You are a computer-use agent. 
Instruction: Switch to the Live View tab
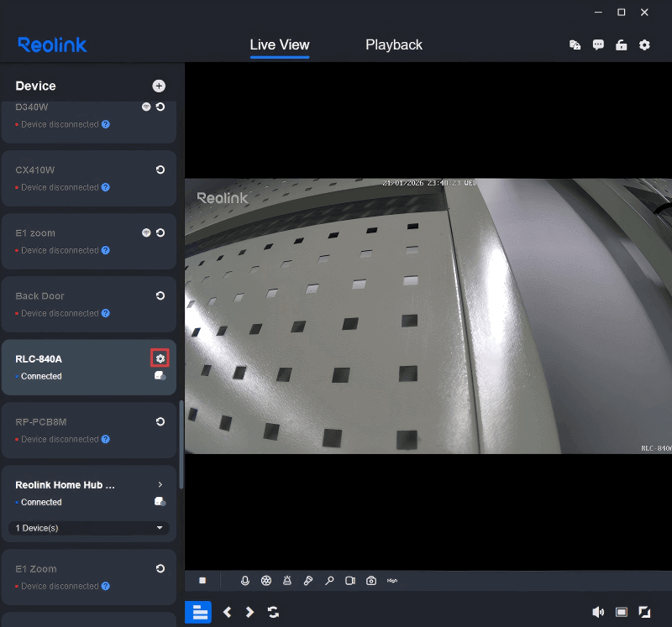[280, 45]
